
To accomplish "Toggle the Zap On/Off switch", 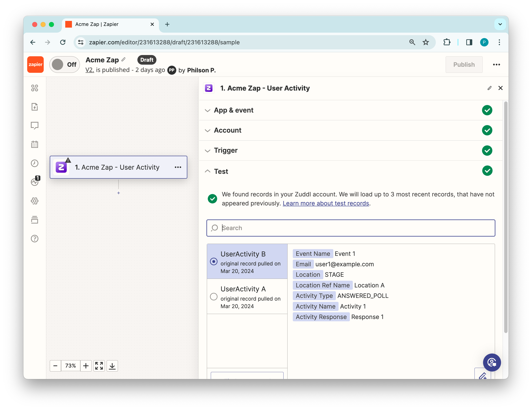I will [65, 65].
